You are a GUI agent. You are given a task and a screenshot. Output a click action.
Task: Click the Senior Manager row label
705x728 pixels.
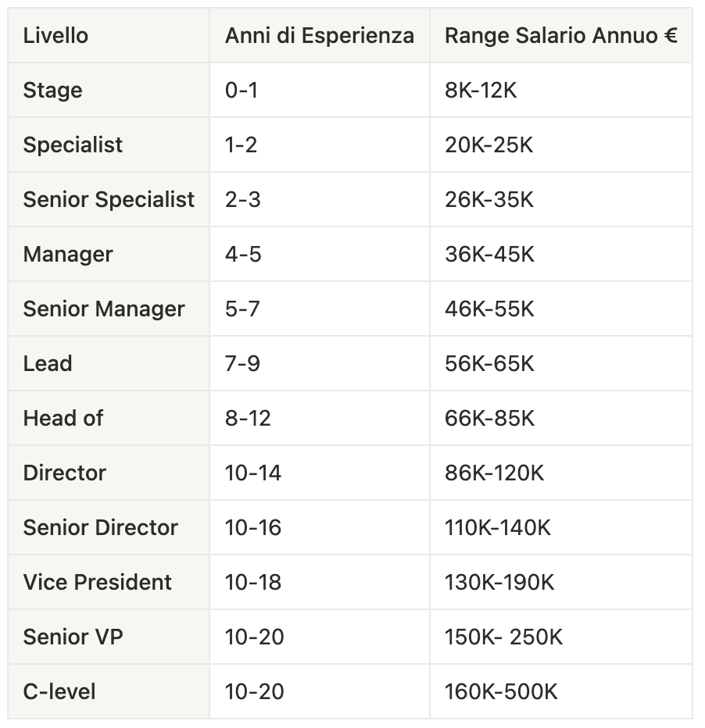104,309
